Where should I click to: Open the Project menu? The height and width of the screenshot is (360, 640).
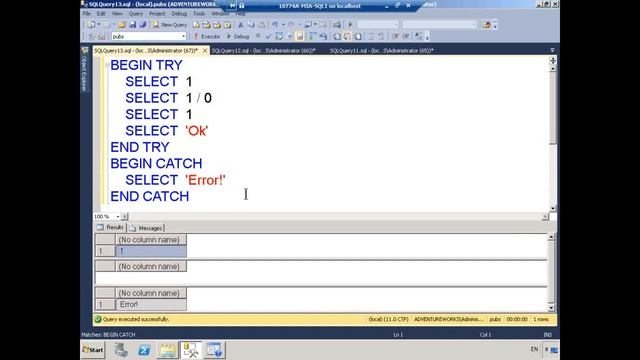[157, 13]
